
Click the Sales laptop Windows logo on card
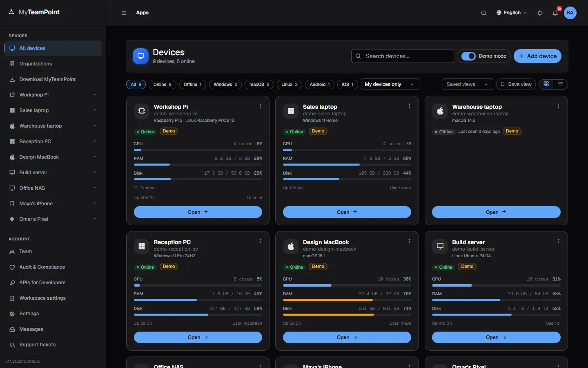291,111
